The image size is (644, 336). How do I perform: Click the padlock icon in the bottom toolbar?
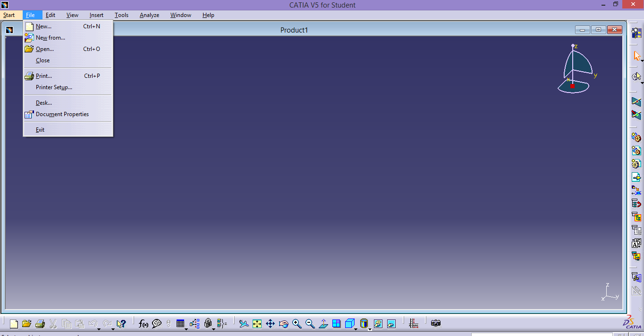point(208,324)
